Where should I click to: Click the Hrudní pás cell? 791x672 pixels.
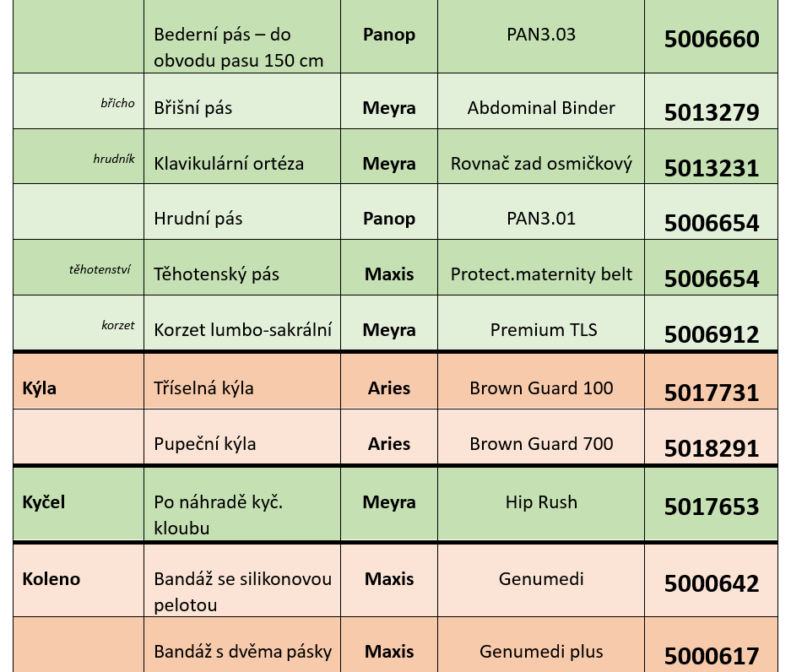[x=242, y=212]
